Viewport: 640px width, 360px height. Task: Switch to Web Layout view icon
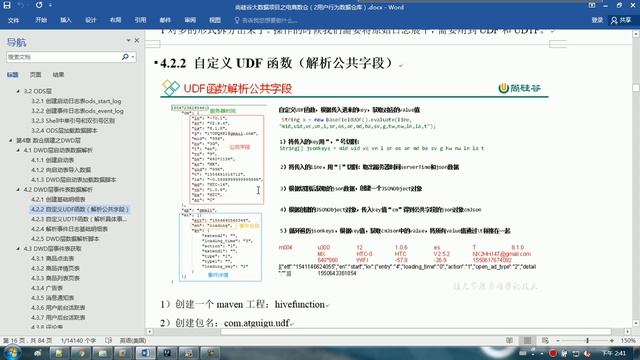pyautogui.click(x=545, y=340)
